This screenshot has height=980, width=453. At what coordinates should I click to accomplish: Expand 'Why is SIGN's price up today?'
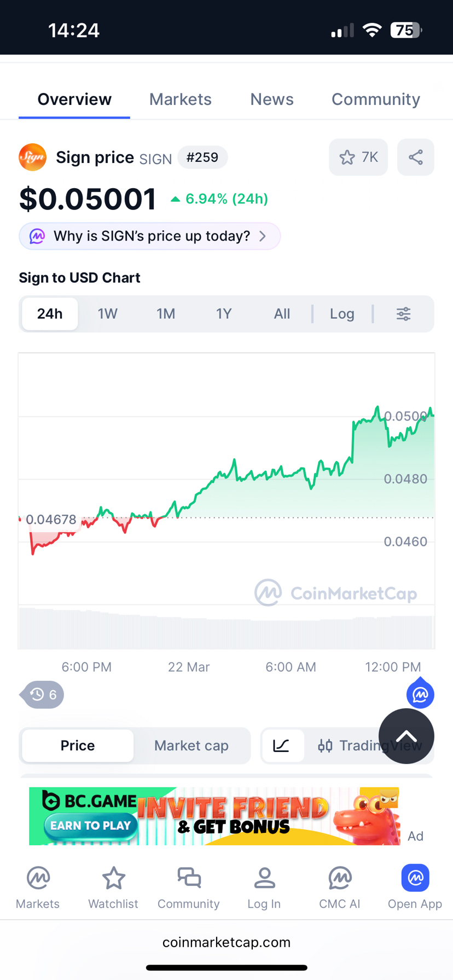pos(149,236)
